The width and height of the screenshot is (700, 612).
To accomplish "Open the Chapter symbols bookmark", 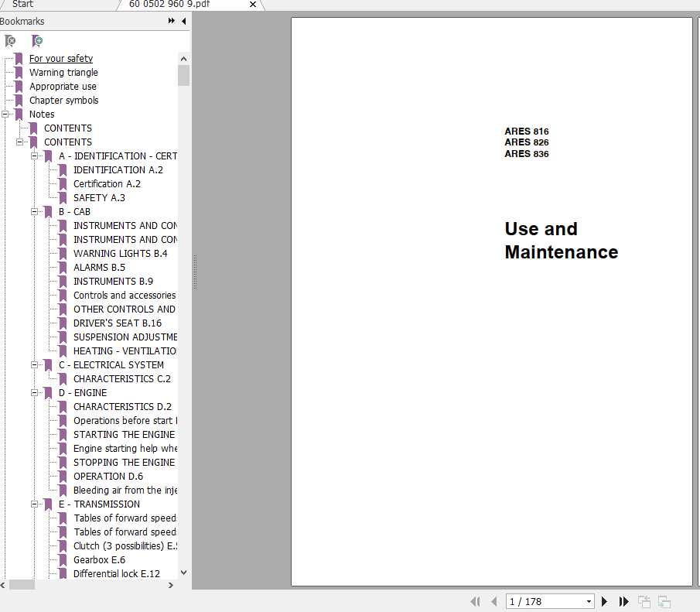I will pos(64,100).
